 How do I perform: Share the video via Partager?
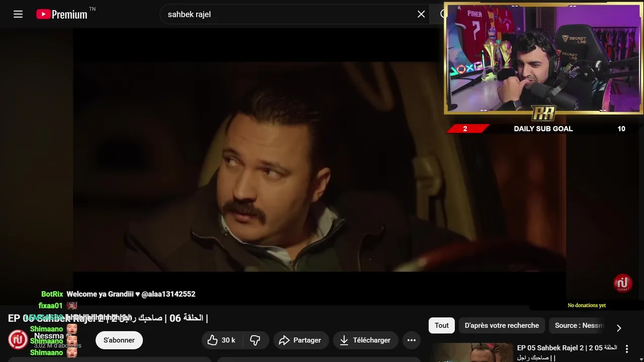tap(300, 340)
